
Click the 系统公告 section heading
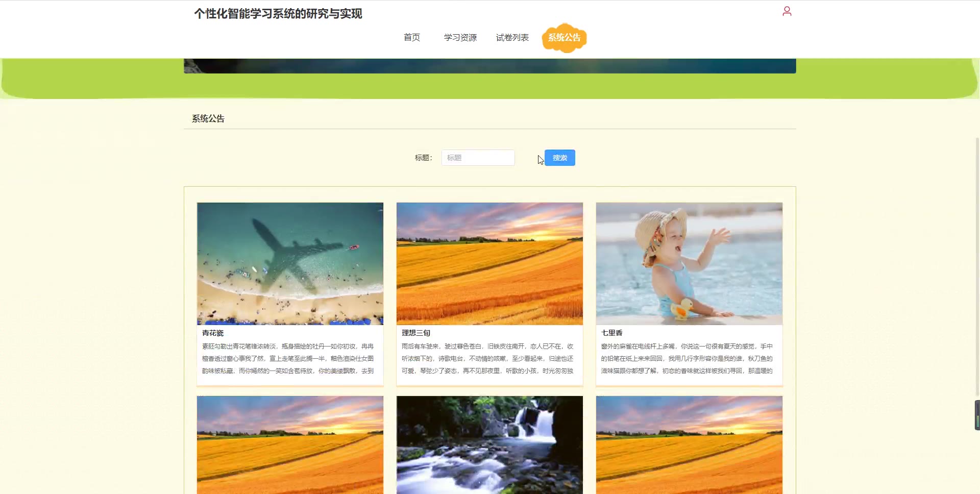(x=208, y=118)
